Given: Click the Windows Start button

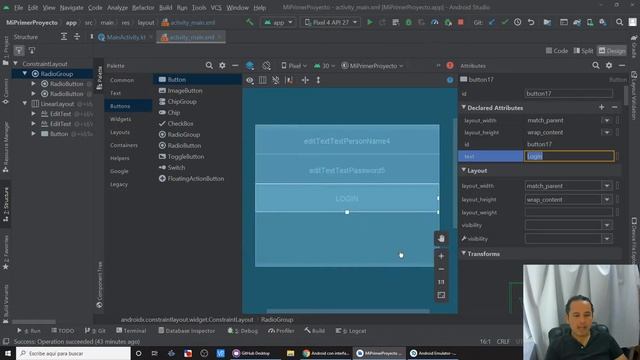Looking at the screenshot, I should tap(8, 353).
